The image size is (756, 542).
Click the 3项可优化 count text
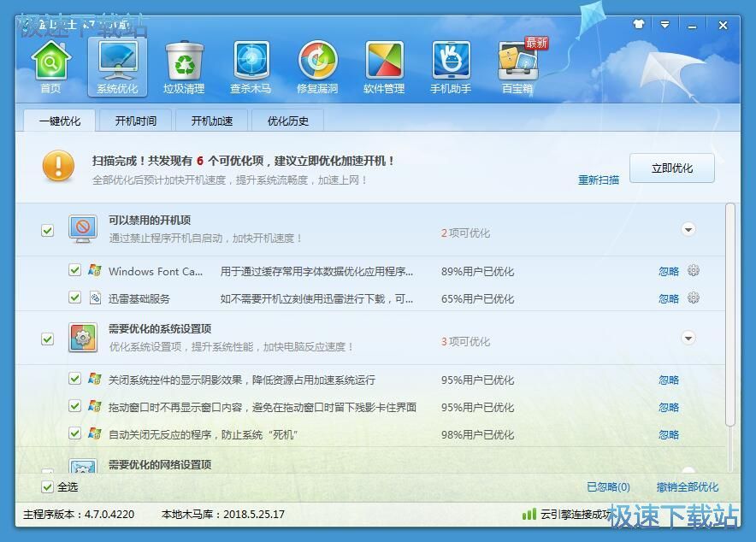(465, 342)
